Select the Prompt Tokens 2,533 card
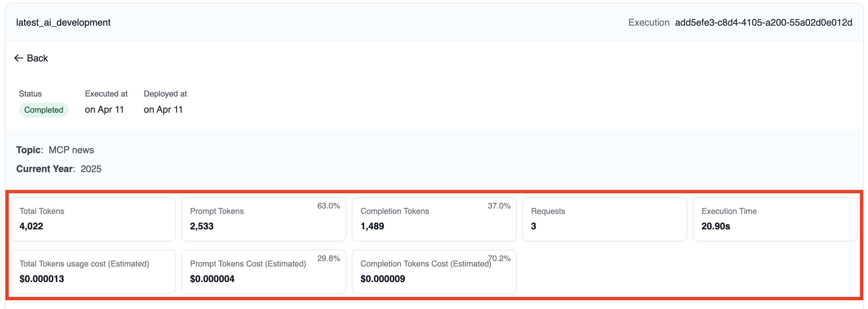Viewport: 868px width, 309px height. coord(263,219)
